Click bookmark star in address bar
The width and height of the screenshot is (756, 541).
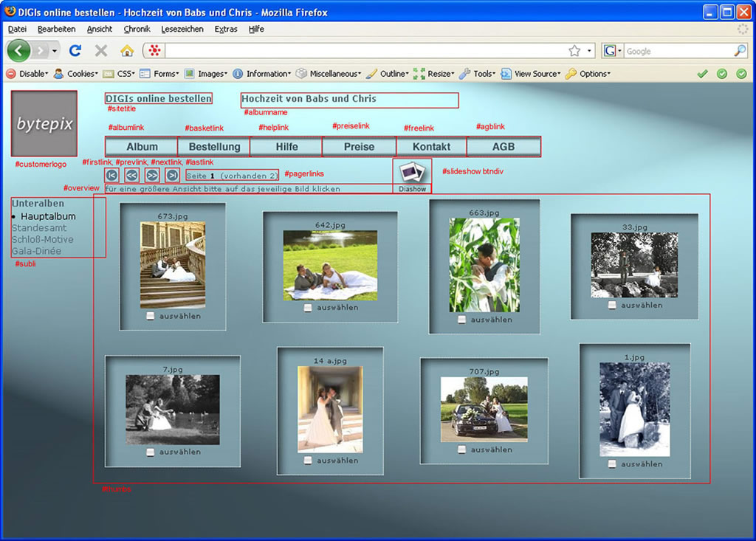[574, 51]
